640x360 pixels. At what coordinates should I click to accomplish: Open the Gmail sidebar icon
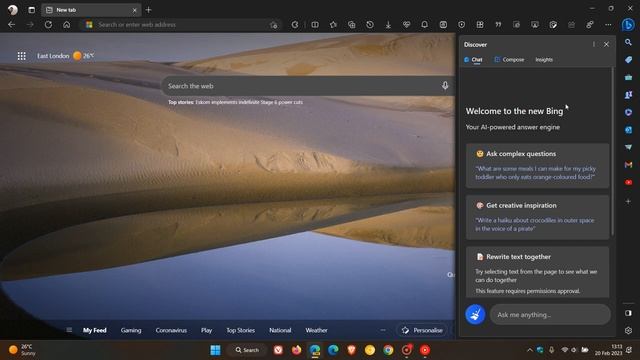[x=629, y=164]
